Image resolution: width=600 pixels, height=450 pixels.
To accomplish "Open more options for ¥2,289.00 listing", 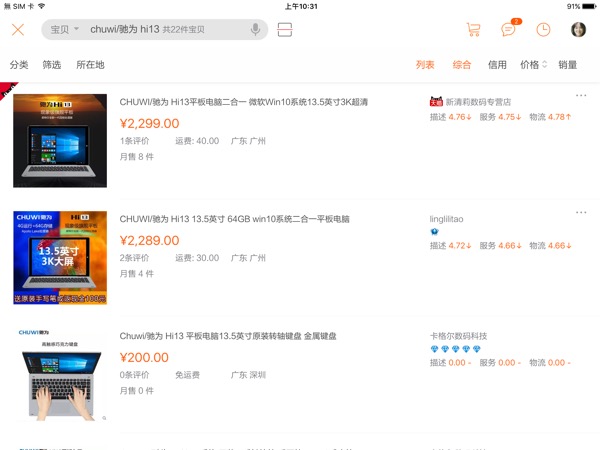I will point(581,212).
